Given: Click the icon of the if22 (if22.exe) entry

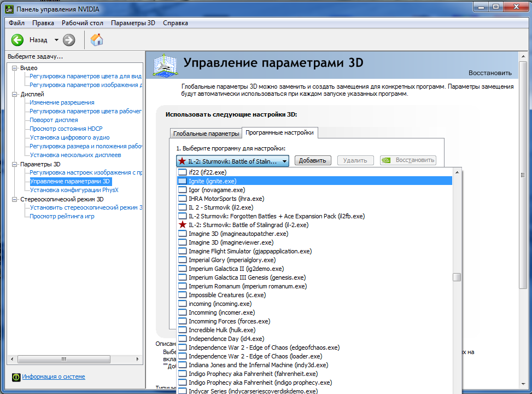Looking at the screenshot, I should click(x=183, y=172).
